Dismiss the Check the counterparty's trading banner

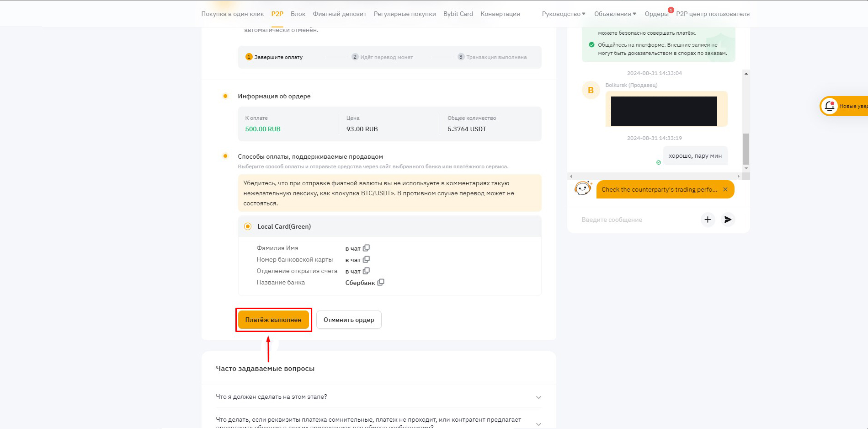725,189
